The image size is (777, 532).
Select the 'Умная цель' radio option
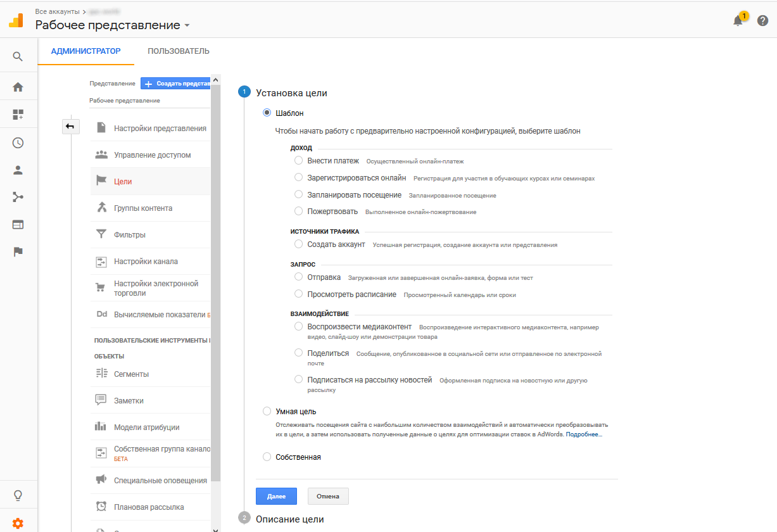click(267, 412)
